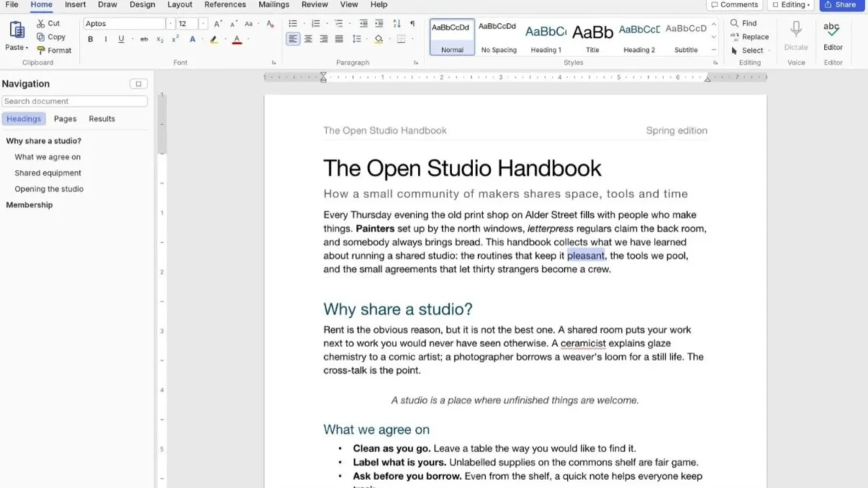This screenshot has height=488, width=868.
Task: Cut the selected text
Action: point(48,24)
